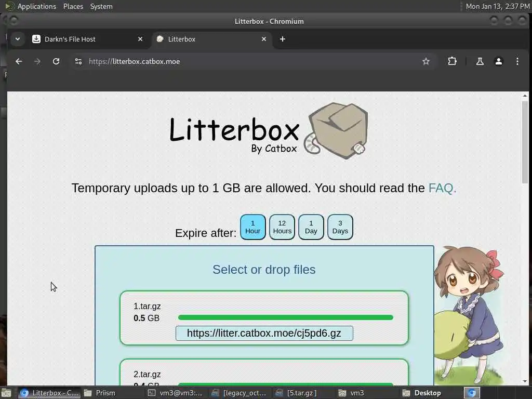Open a new browser tab
The image size is (532, 399).
[282, 39]
